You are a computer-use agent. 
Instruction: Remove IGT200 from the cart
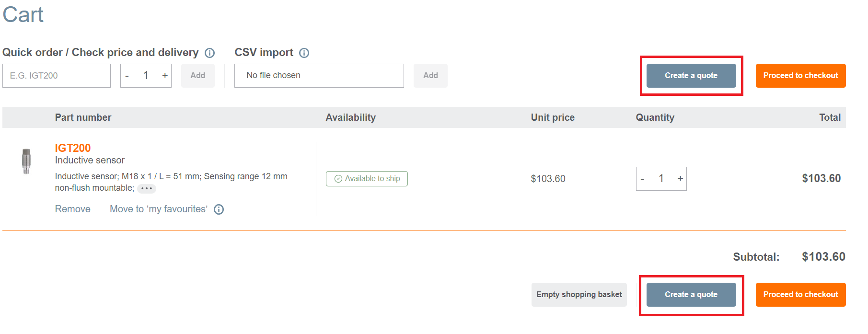click(x=73, y=209)
